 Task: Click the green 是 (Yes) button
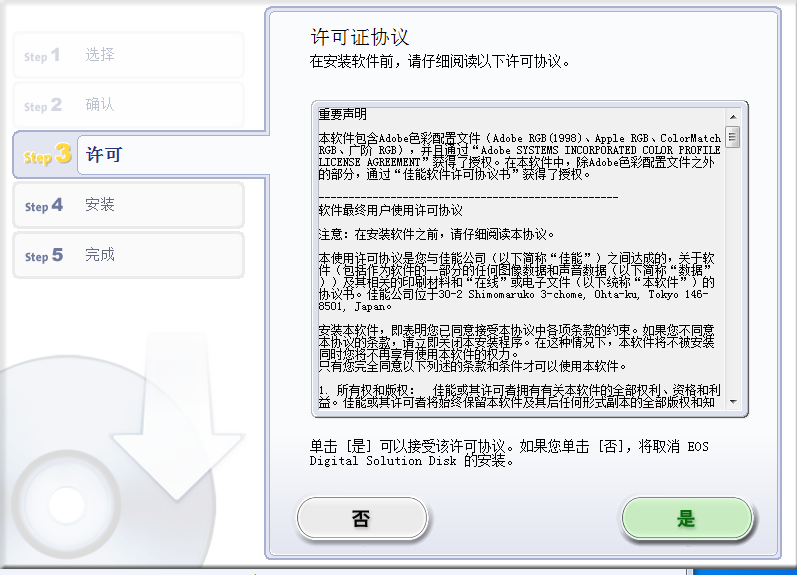[686, 518]
